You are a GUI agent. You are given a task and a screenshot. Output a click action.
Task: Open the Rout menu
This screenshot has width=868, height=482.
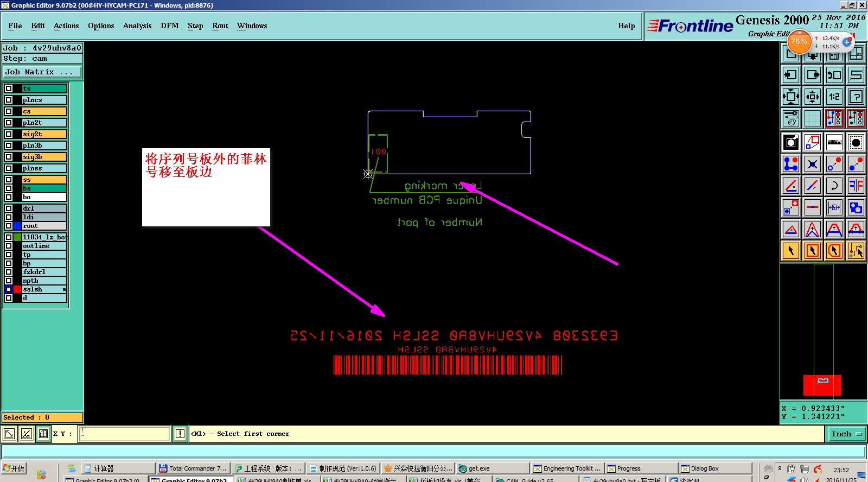pos(220,26)
